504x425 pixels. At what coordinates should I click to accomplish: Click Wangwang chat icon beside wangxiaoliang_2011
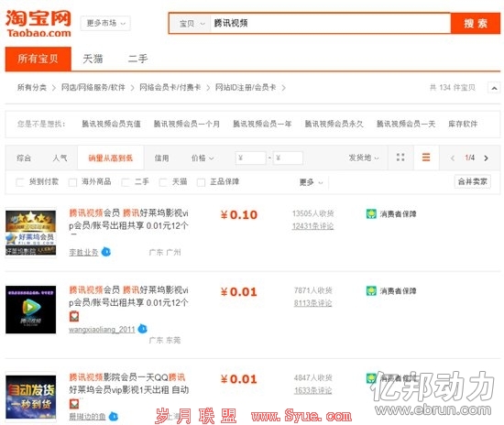142,329
